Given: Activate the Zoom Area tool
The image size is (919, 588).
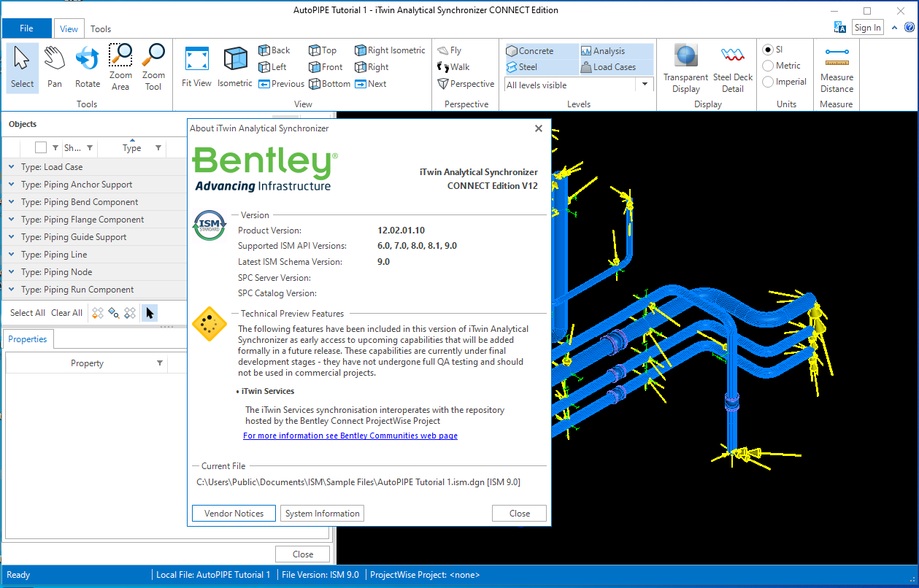Looking at the screenshot, I should 120,66.
